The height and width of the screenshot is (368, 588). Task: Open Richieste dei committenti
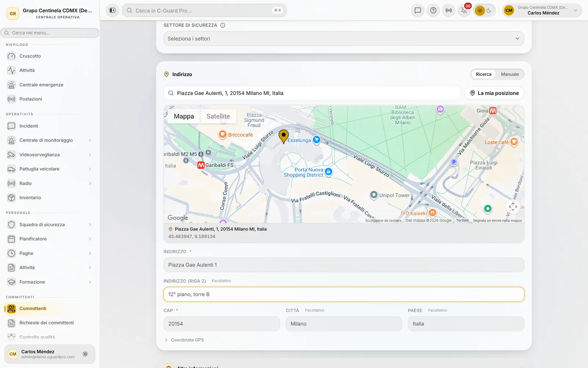pyautogui.click(x=50, y=323)
